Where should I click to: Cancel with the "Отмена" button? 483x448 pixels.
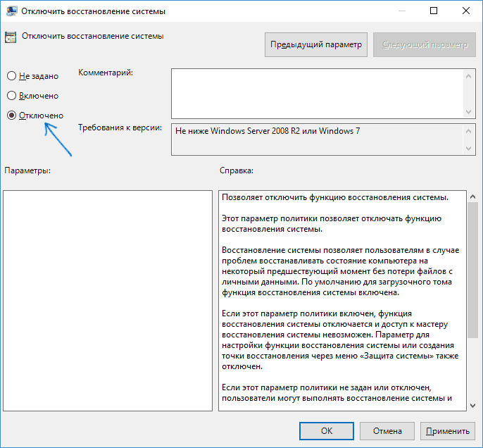tap(387, 431)
